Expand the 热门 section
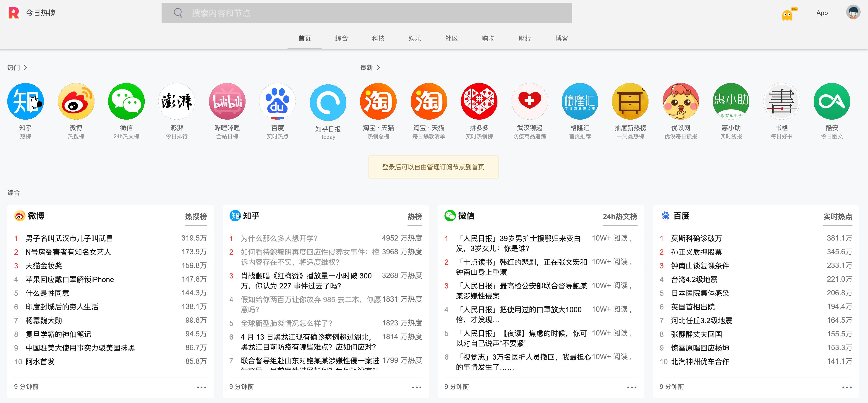The height and width of the screenshot is (403, 868). [17, 67]
